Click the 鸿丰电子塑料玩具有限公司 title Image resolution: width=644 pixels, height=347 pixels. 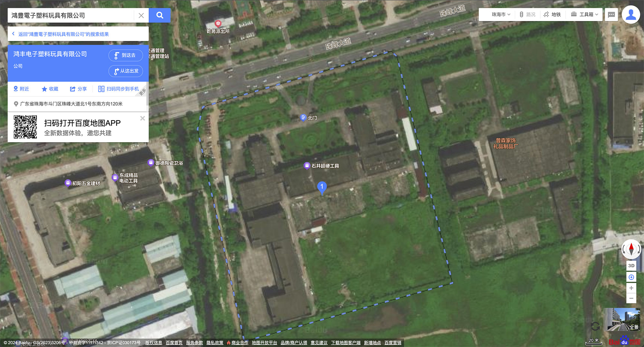(50, 54)
